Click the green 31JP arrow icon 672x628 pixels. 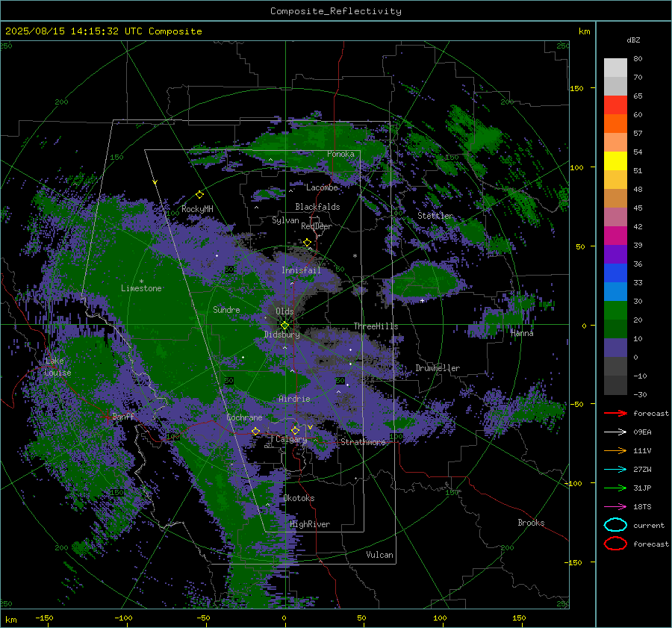point(615,488)
